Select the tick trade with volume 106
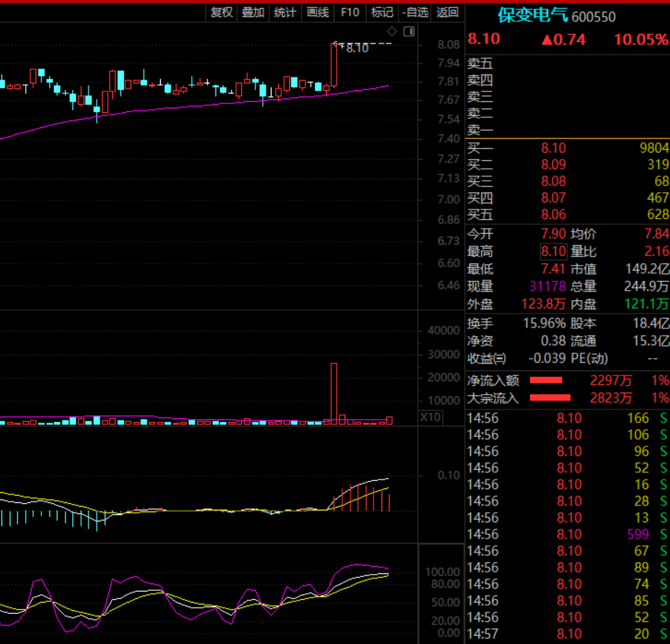Viewport: 670px width, 644px height. [x=567, y=434]
